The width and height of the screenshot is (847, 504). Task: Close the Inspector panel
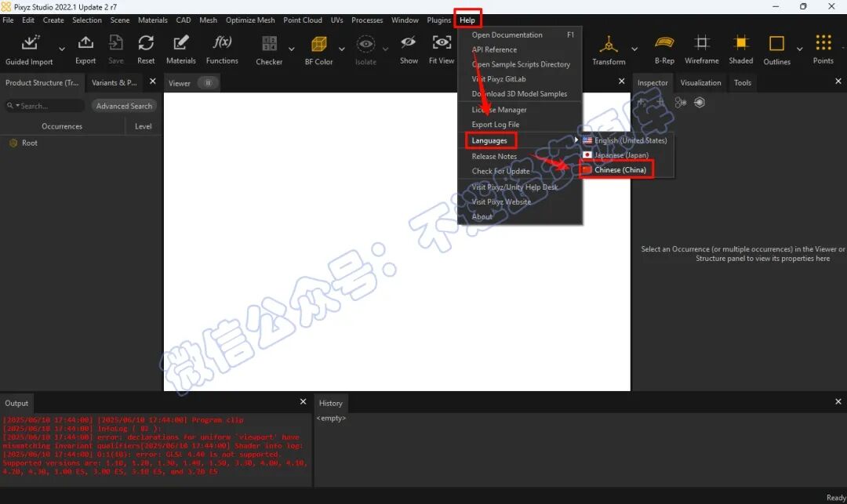[838, 82]
